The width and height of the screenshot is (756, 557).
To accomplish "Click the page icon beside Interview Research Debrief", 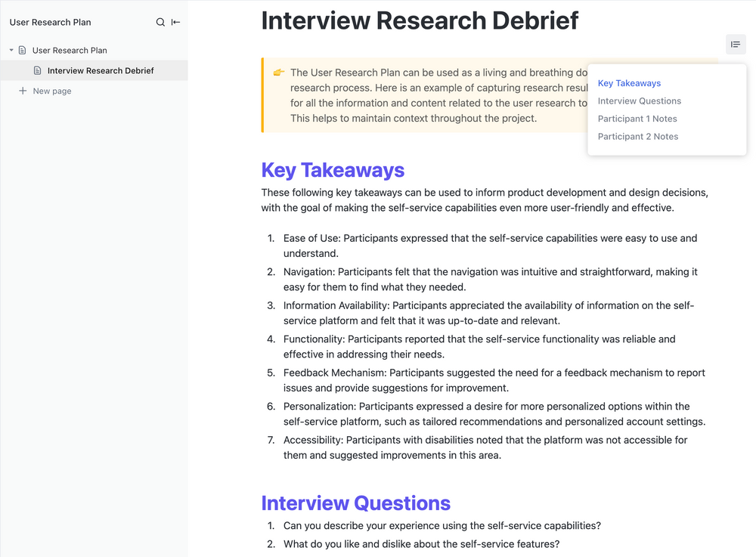I will pos(39,70).
